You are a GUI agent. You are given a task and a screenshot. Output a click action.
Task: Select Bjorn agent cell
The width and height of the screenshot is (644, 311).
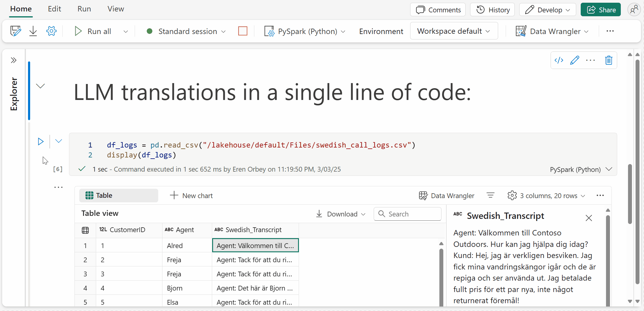coord(187,288)
